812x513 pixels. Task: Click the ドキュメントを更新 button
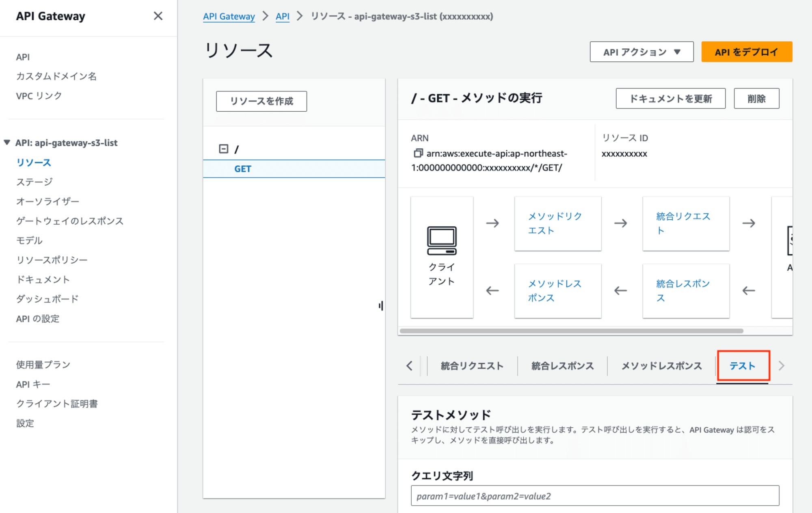click(670, 99)
